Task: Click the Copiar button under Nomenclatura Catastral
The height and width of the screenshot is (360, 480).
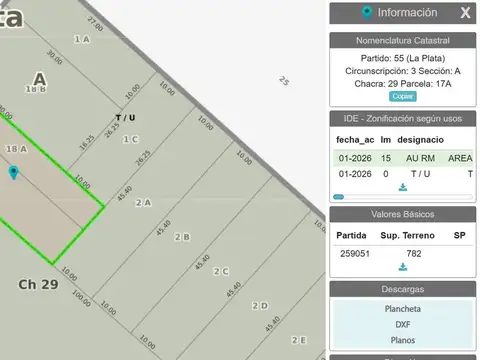Action: (x=403, y=96)
